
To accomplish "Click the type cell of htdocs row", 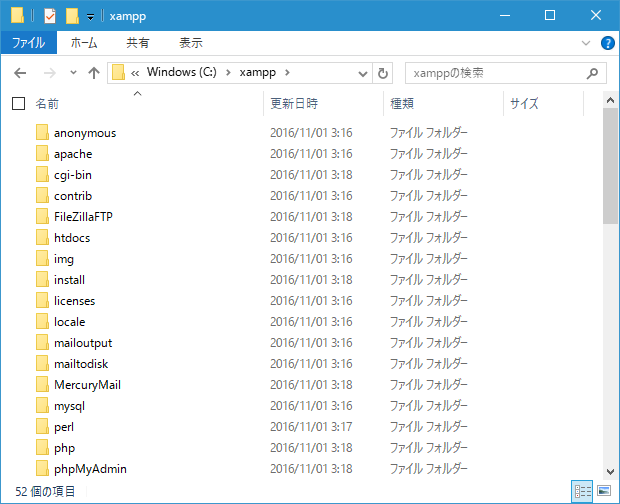I will [429, 238].
